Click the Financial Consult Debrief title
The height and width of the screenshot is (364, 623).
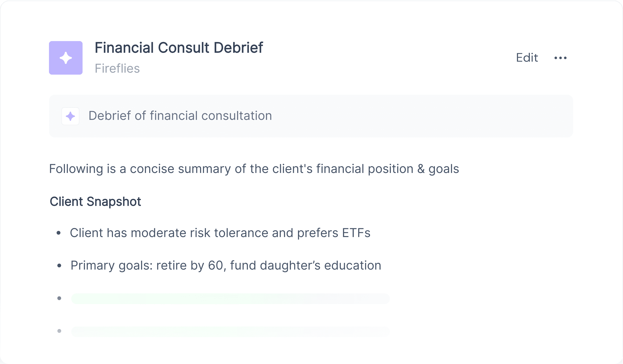click(x=179, y=48)
